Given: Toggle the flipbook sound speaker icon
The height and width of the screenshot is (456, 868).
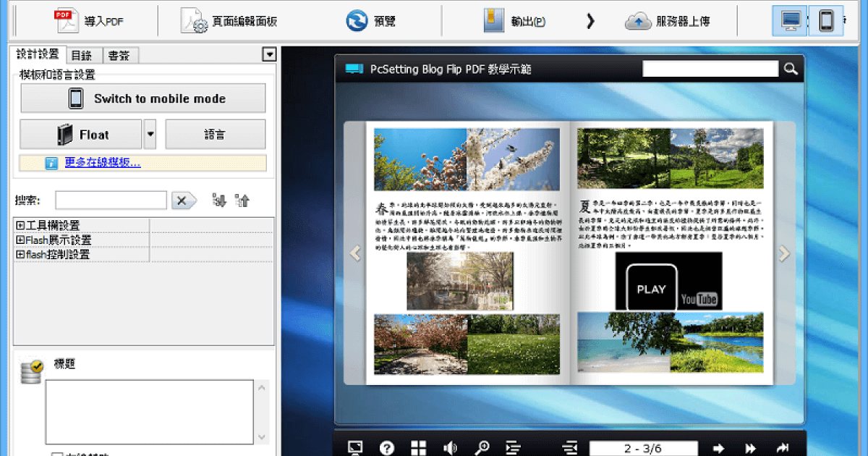Looking at the screenshot, I should click(x=450, y=448).
